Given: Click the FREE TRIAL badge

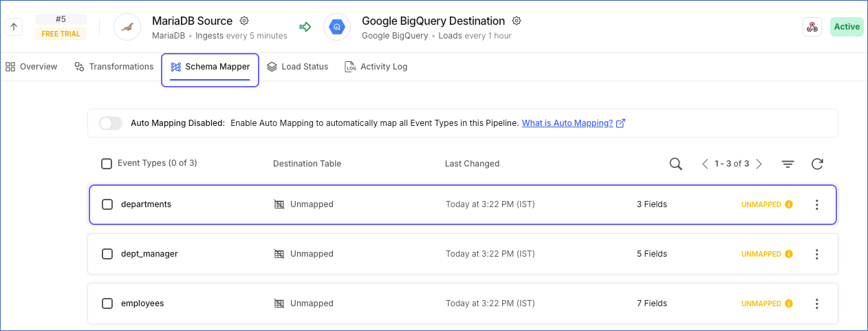Looking at the screenshot, I should 61,34.
